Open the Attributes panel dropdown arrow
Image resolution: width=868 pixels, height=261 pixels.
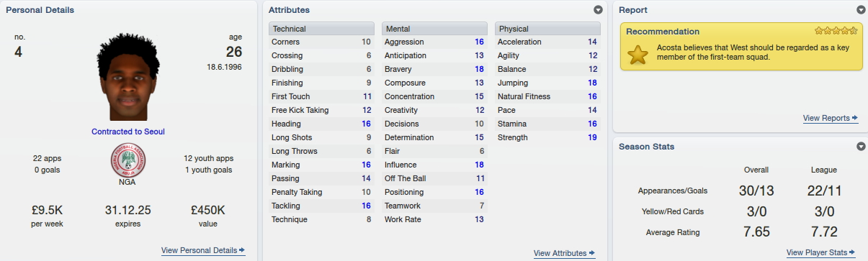pyautogui.click(x=598, y=10)
